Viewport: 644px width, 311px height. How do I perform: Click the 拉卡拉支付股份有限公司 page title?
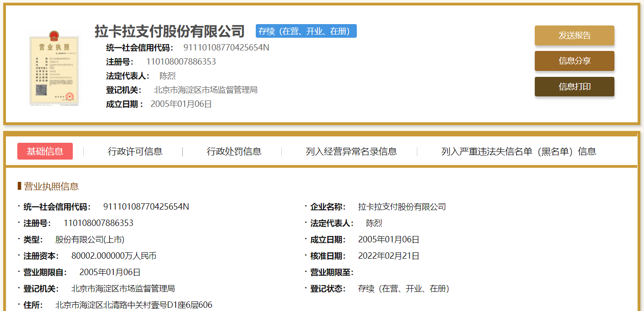point(170,31)
